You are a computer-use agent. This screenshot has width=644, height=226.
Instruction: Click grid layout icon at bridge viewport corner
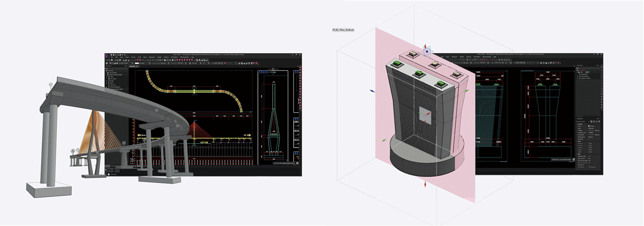[298, 163]
